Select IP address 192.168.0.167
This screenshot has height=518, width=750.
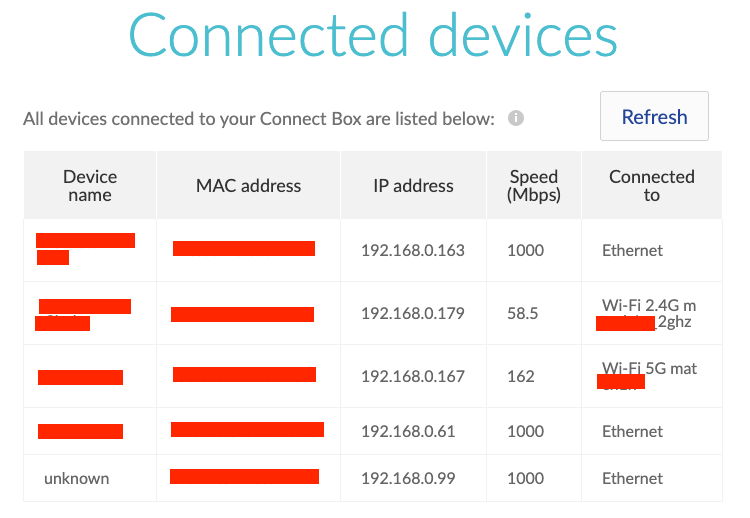tap(413, 377)
